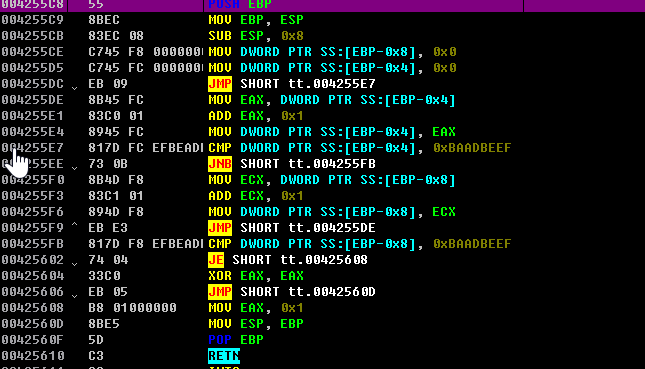Click the RETN instruction
This screenshot has height=369, width=645.
(x=224, y=356)
